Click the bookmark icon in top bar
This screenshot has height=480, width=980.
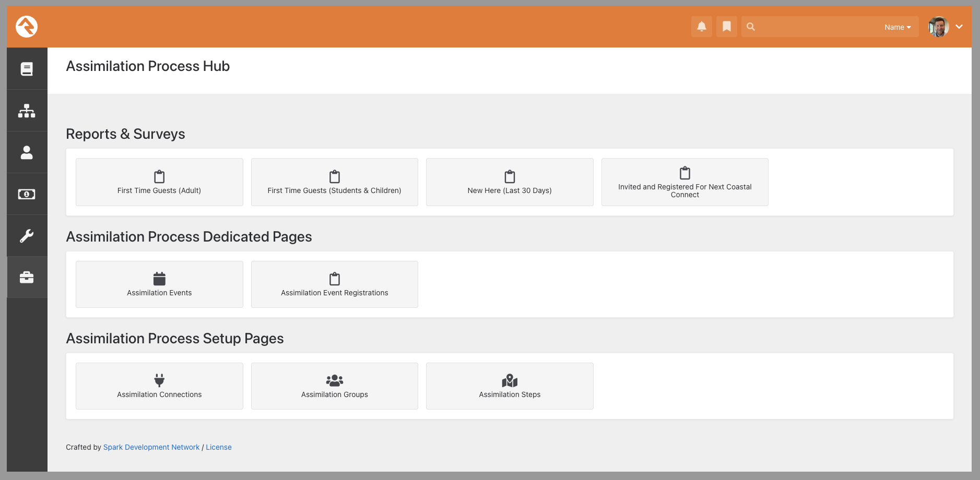(726, 27)
